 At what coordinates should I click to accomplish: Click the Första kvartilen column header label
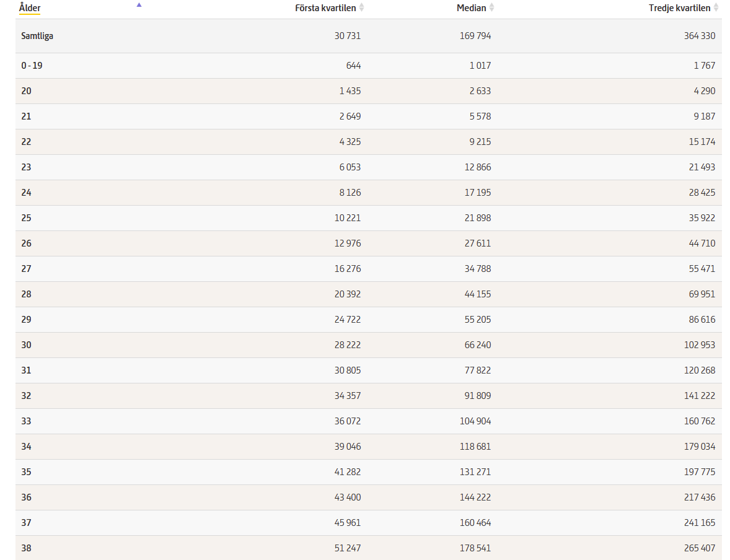pyautogui.click(x=325, y=8)
